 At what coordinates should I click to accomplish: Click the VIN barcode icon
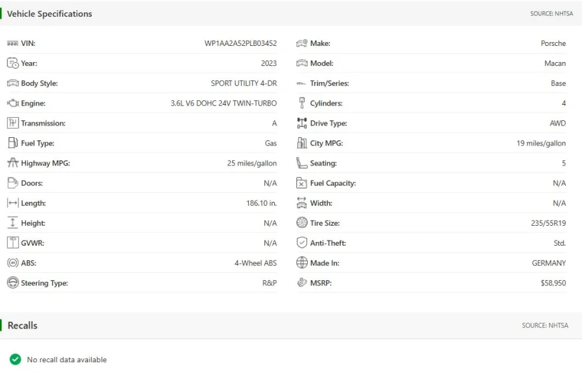tap(13, 43)
